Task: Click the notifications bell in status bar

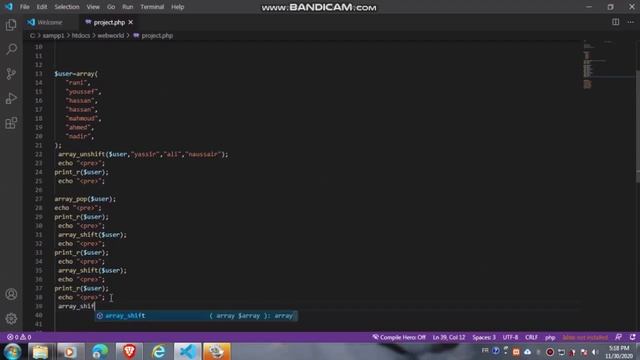Action: point(632,337)
